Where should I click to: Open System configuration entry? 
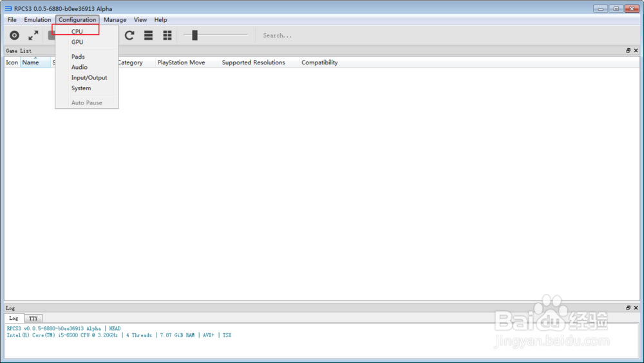coord(81,88)
